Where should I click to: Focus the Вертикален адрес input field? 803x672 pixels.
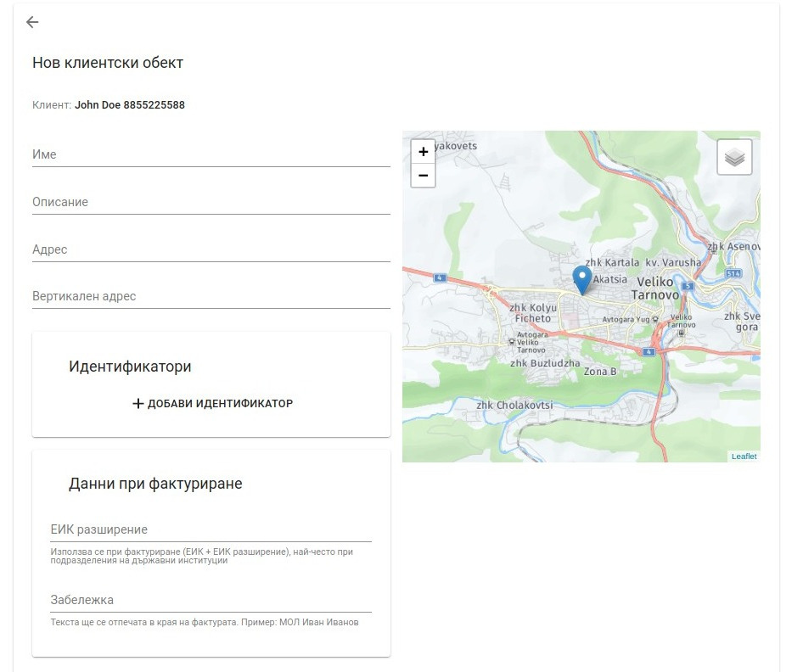tap(211, 296)
